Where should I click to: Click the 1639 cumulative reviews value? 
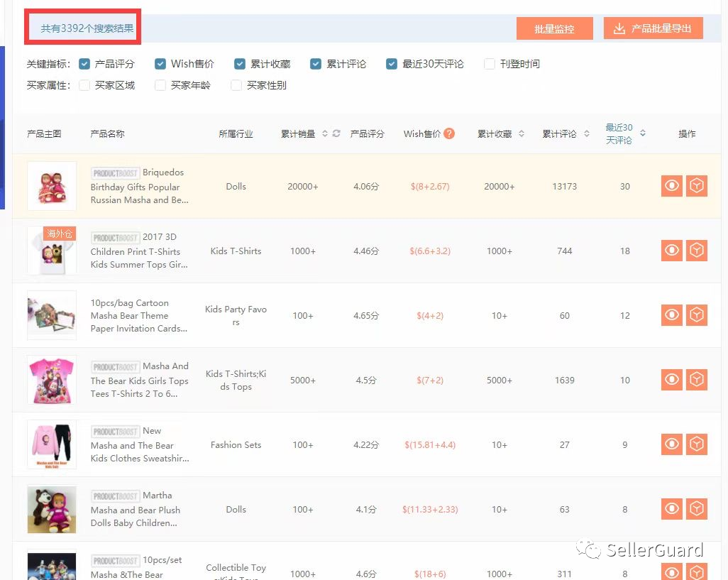(x=565, y=380)
